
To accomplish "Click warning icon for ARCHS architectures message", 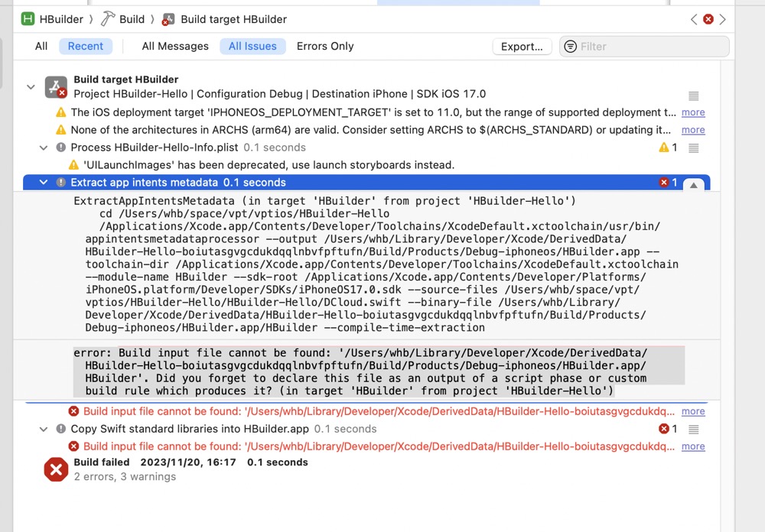I will [61, 130].
